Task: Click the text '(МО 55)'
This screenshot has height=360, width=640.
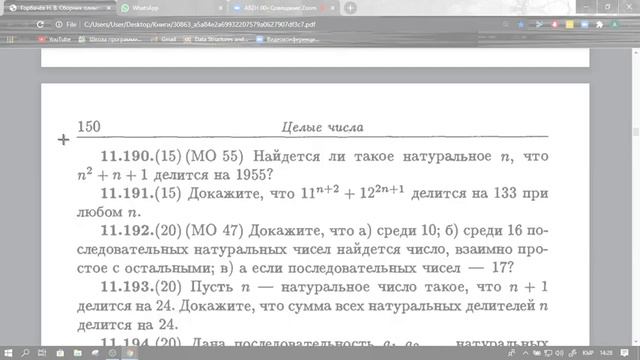Action: click(214, 156)
